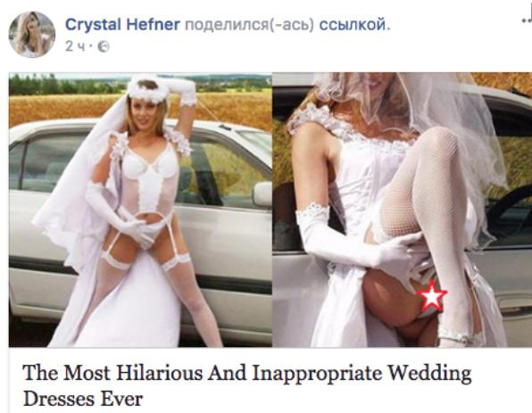Screen dimensions: 532x413
Task: Open the left preview photo with wheat field
Action: tap(140, 210)
